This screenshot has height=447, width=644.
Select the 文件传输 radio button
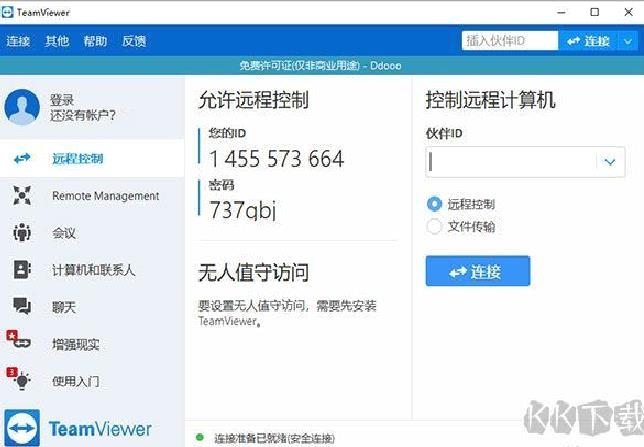tap(434, 226)
